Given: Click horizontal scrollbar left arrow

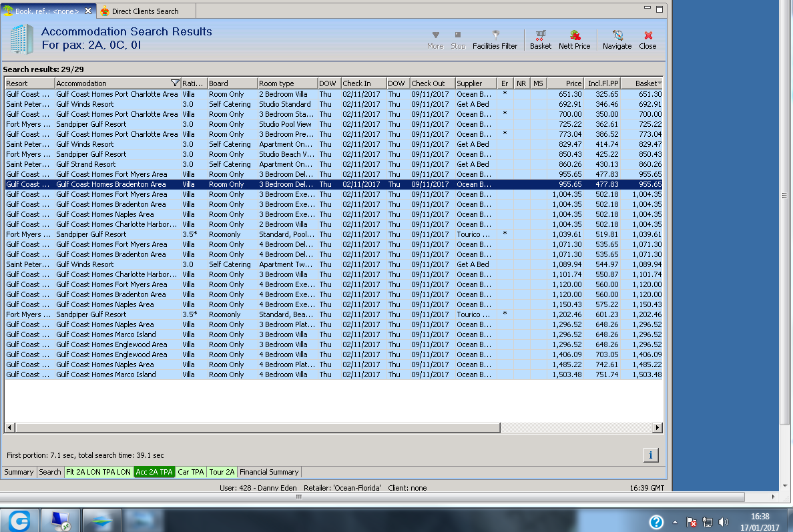Looking at the screenshot, I should pos(9,427).
